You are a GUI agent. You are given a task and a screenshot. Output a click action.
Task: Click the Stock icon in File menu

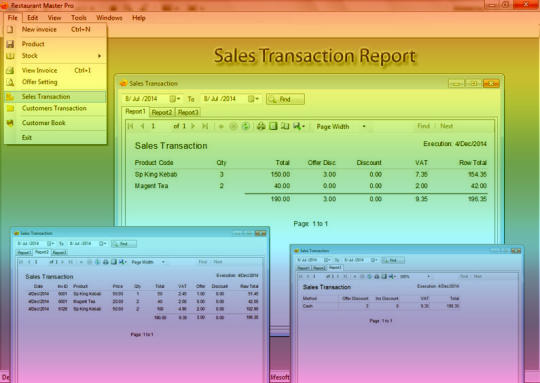pyautogui.click(x=10, y=56)
